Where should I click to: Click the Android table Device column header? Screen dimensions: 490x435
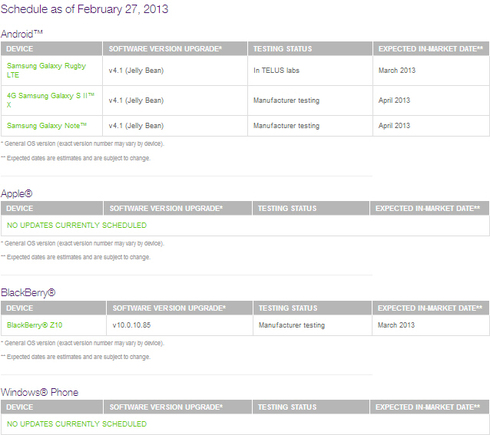pyautogui.click(x=51, y=49)
